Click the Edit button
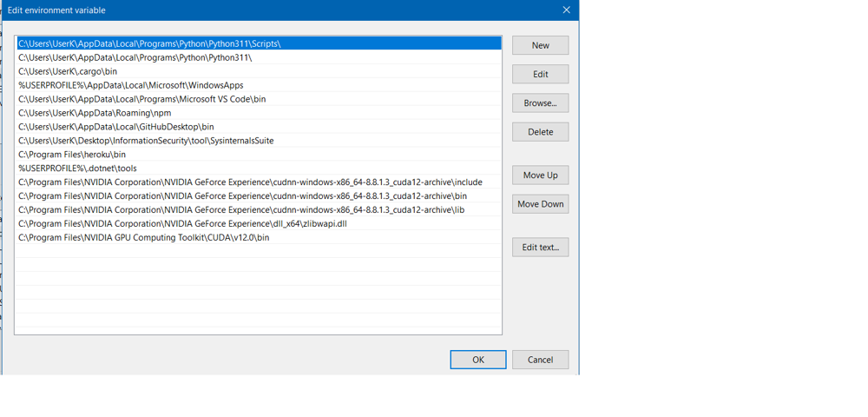The height and width of the screenshot is (417, 868). (540, 74)
